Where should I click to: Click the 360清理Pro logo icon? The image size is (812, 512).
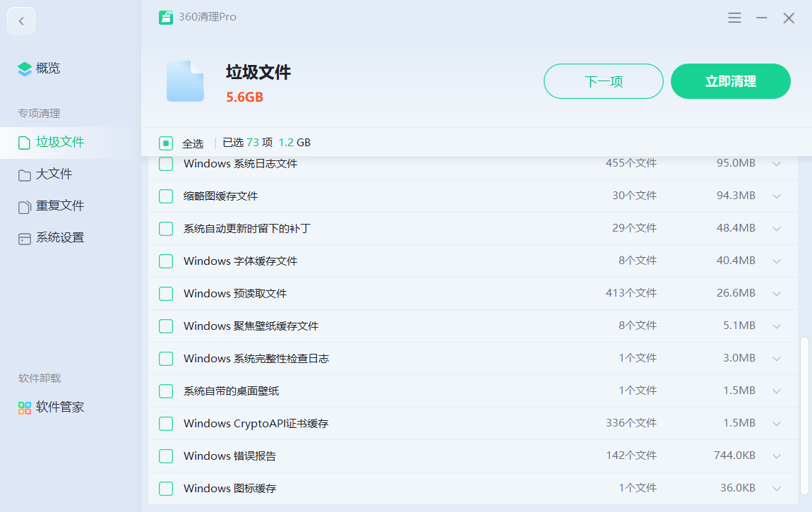(166, 18)
